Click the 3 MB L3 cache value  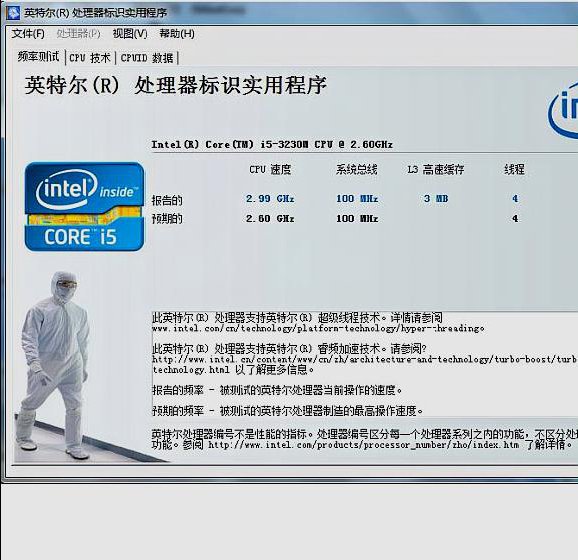436,199
